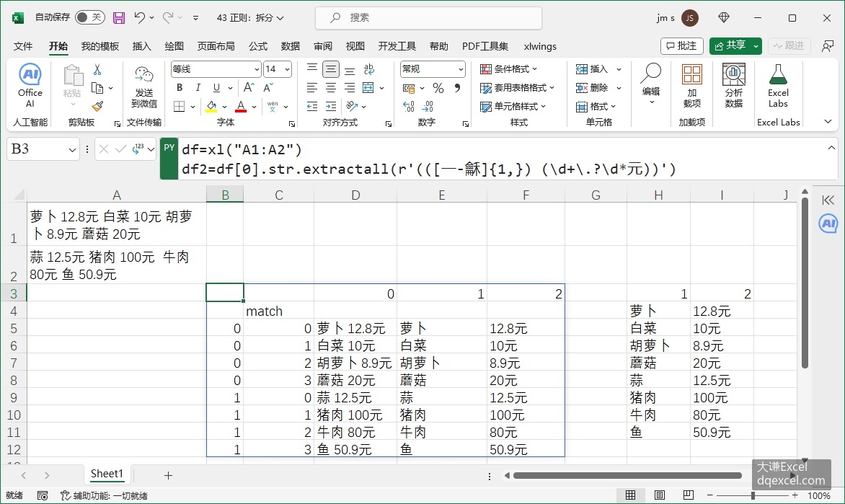Switch to the 公式 tab
845x504 pixels.
[258, 46]
